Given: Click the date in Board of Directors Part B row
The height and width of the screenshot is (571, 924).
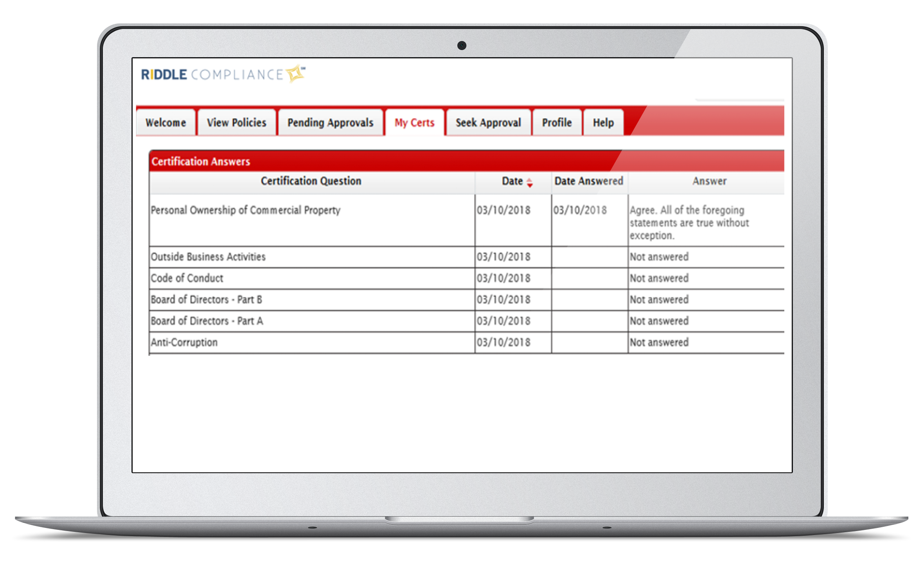Looking at the screenshot, I should tap(503, 300).
